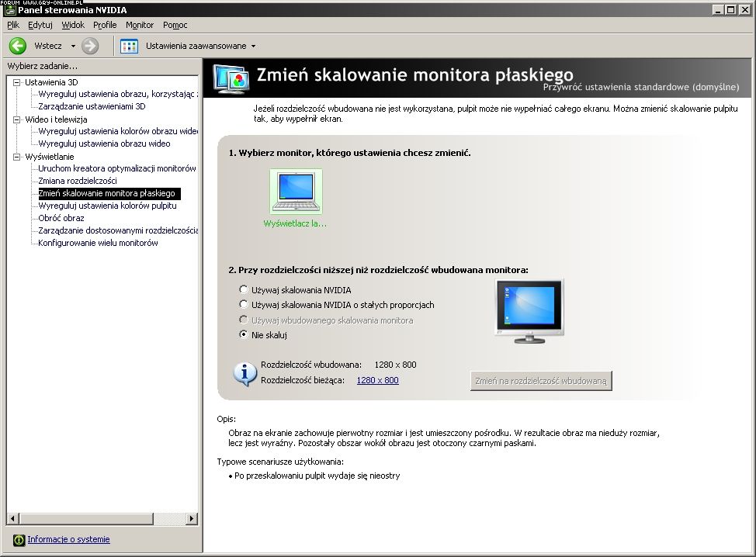The width and height of the screenshot is (756, 557).
Task: Select the laptop display icon
Action: (x=296, y=192)
